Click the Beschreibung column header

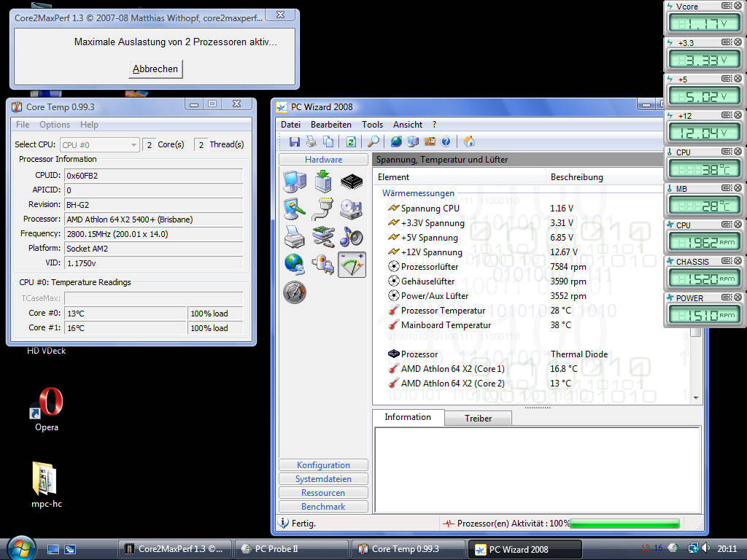(605, 177)
